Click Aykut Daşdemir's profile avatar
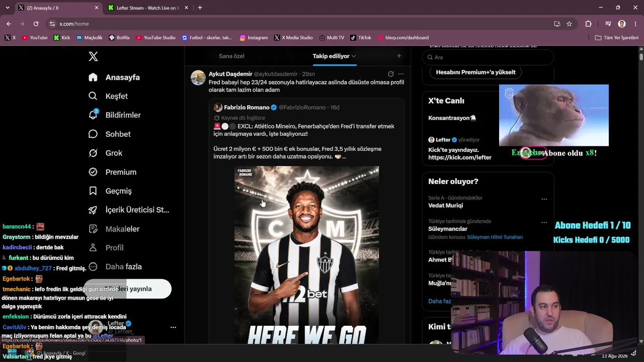 coord(198,77)
